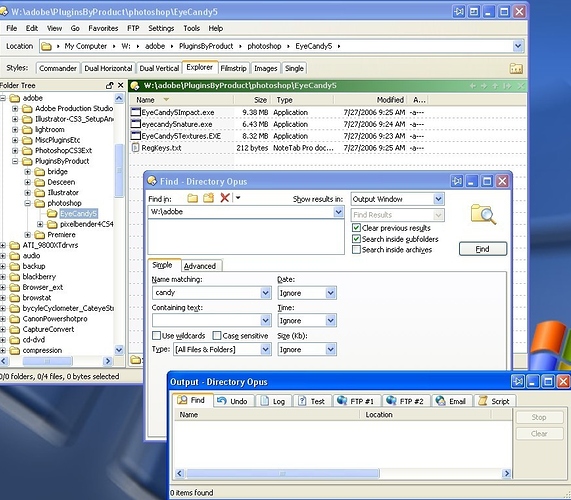The image size is (571, 500).
Task: Toggle Search inside subfolders checkbox
Action: point(356,239)
